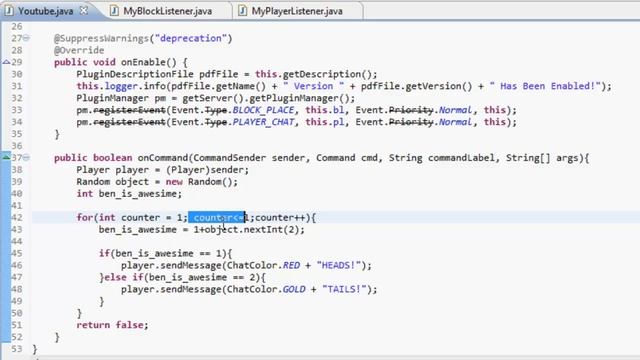
Task: Click the Java file icon on Youtube.java tab
Action: tap(9, 11)
